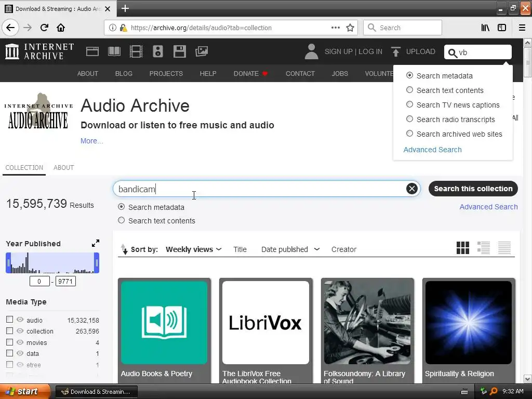
Task: Open the page actions ellipsis menu
Action: click(335, 28)
